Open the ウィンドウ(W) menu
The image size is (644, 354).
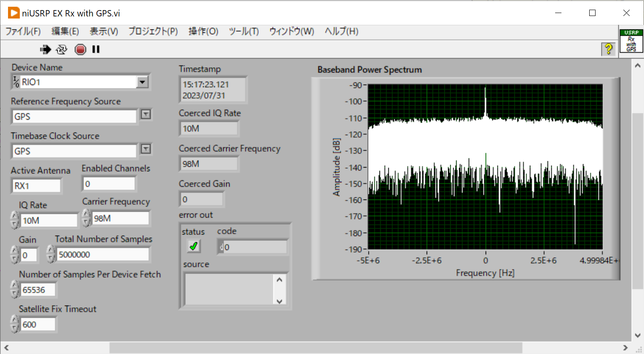pyautogui.click(x=291, y=32)
